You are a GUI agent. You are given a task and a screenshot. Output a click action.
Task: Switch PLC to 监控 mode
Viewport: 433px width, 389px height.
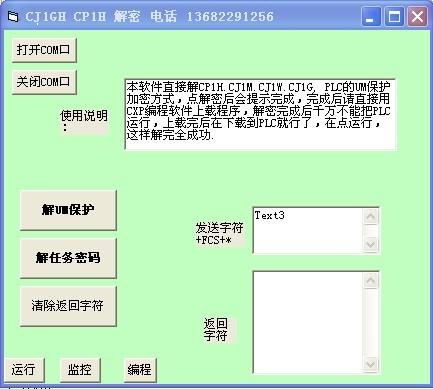tap(80, 370)
